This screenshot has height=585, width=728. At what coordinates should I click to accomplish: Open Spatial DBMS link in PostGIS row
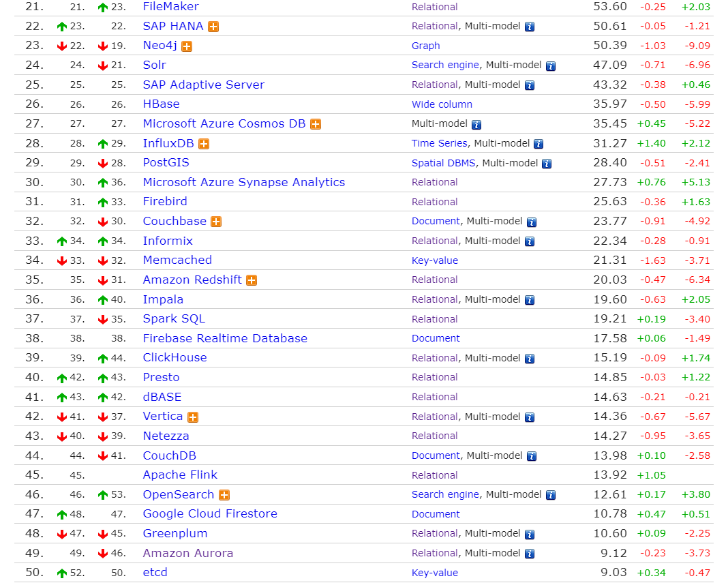click(x=443, y=163)
